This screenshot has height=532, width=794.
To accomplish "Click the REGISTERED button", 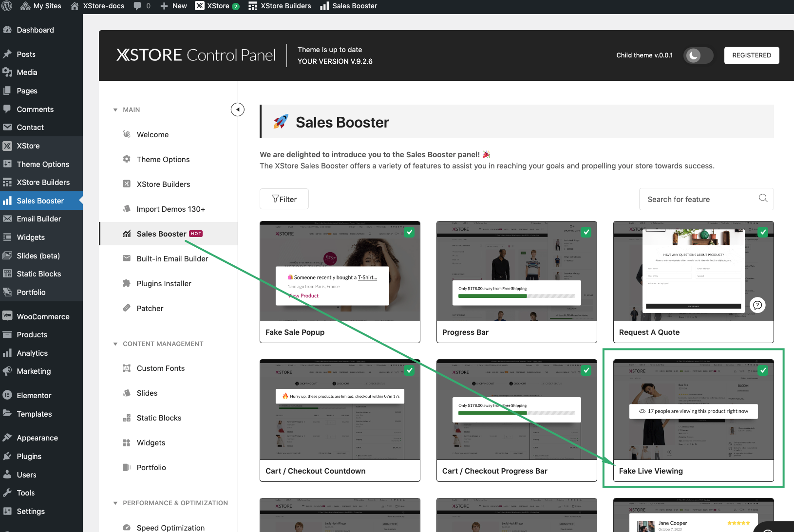I will click(x=752, y=55).
